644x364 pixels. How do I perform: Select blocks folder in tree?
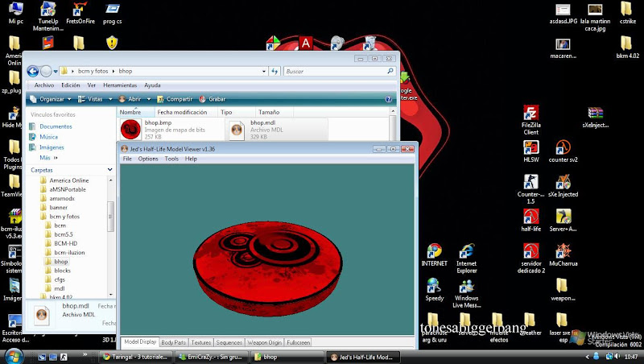coord(63,271)
